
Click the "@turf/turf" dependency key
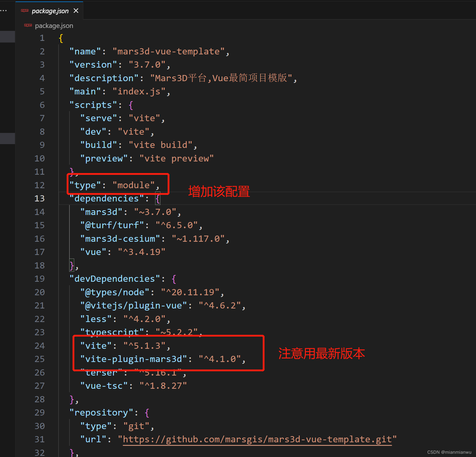coord(112,225)
